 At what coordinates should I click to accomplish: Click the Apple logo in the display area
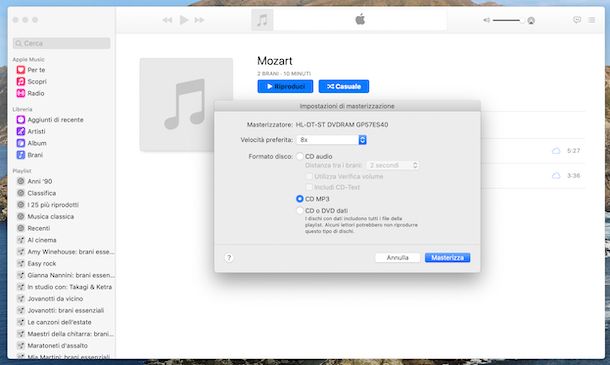pos(360,19)
